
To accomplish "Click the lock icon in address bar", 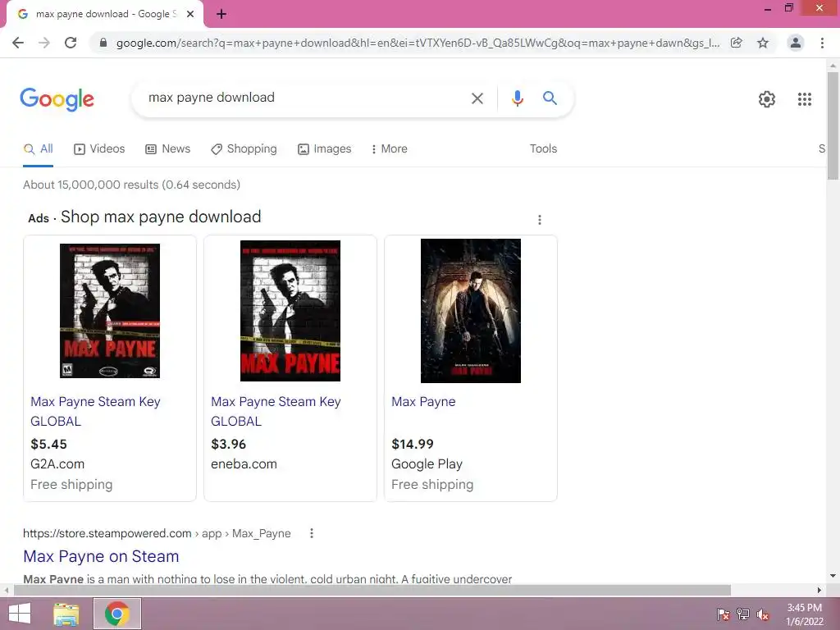I will click(x=103, y=43).
